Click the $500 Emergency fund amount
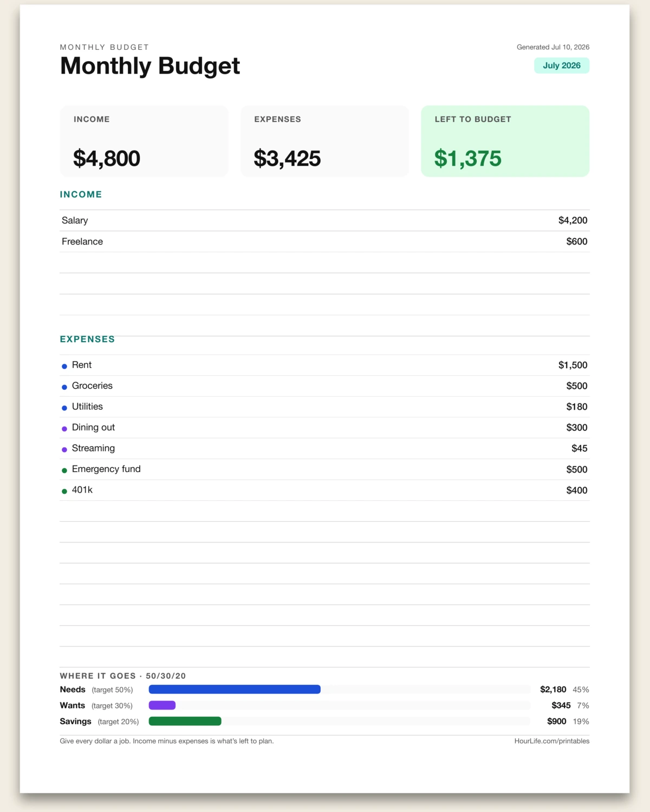The height and width of the screenshot is (812, 650). (577, 469)
